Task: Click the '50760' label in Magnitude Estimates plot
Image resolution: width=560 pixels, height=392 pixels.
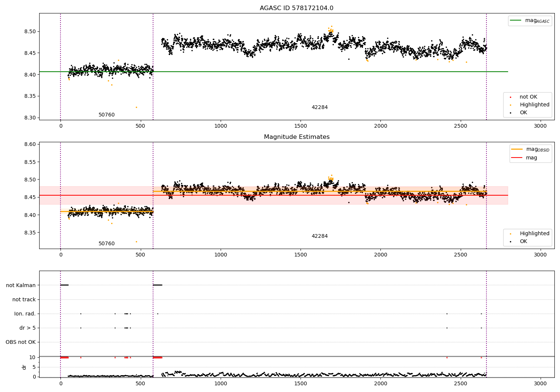Action: 106,244
